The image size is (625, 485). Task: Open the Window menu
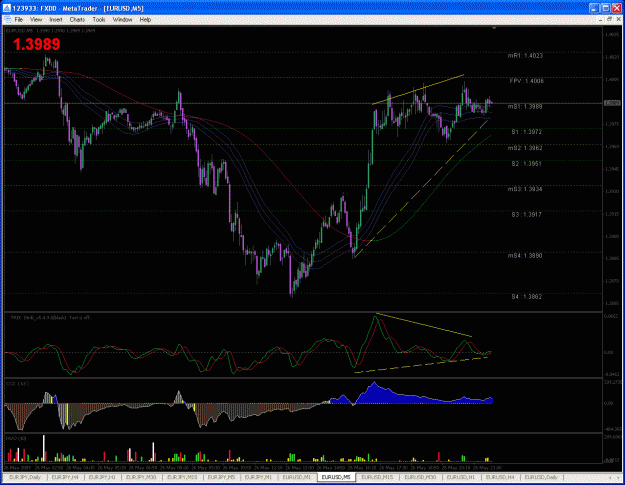(x=122, y=20)
